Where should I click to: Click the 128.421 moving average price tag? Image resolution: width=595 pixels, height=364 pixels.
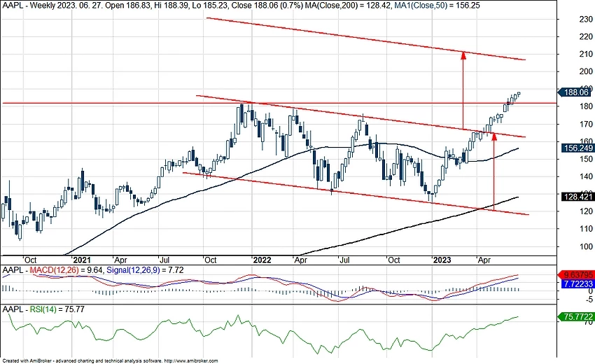(x=577, y=197)
